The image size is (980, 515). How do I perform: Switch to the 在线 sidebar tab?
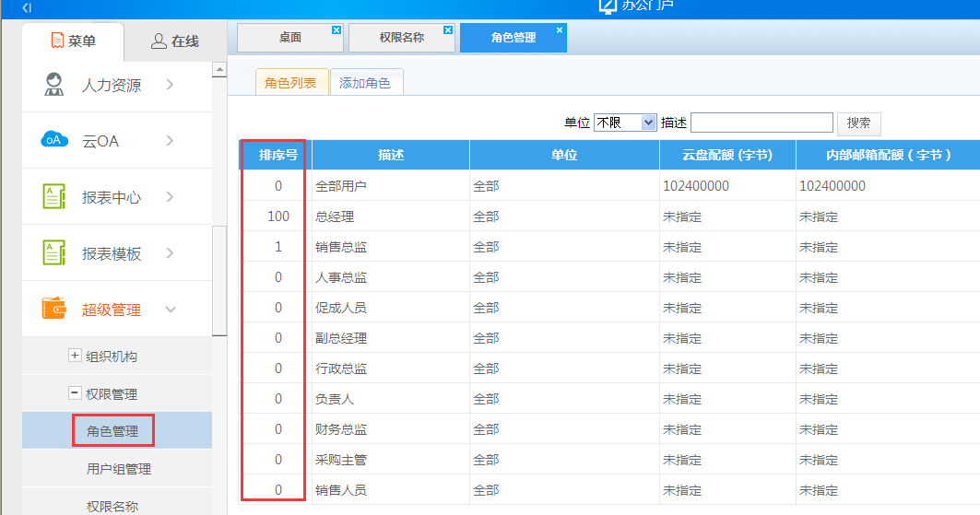[175, 41]
